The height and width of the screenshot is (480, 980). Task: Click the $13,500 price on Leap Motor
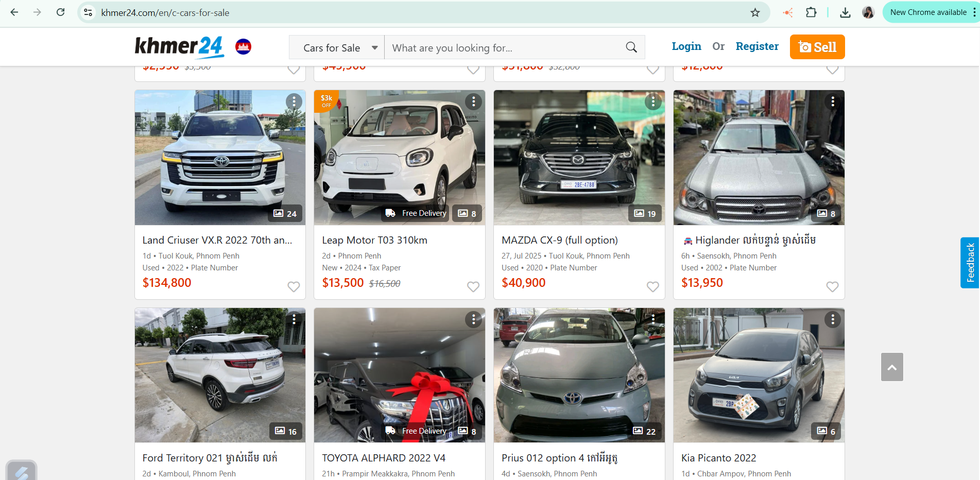point(342,283)
